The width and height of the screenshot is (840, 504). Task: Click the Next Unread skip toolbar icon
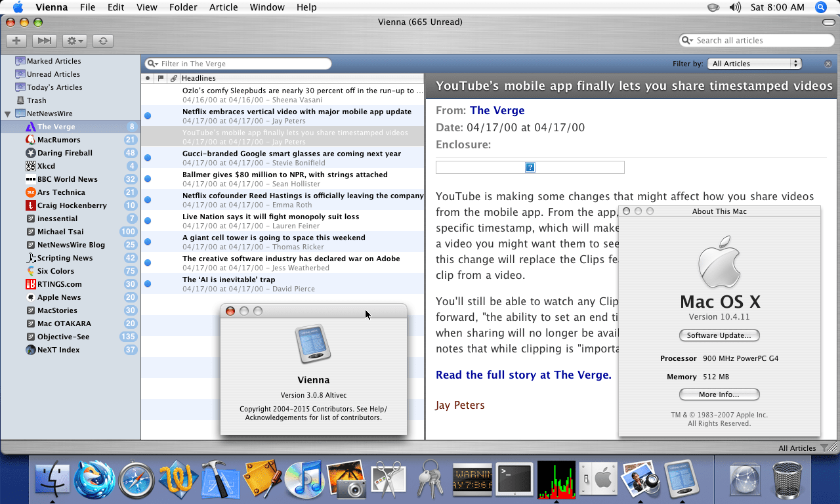tap(44, 41)
